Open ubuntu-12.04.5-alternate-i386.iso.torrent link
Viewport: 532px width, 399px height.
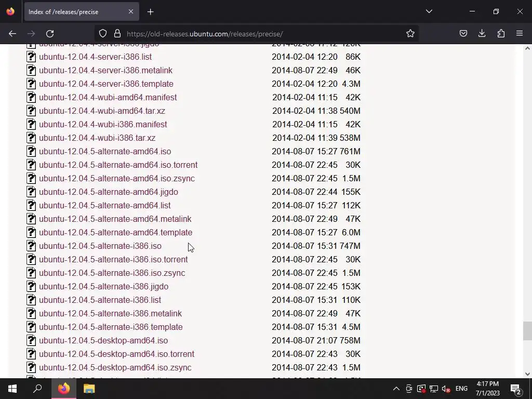click(113, 260)
